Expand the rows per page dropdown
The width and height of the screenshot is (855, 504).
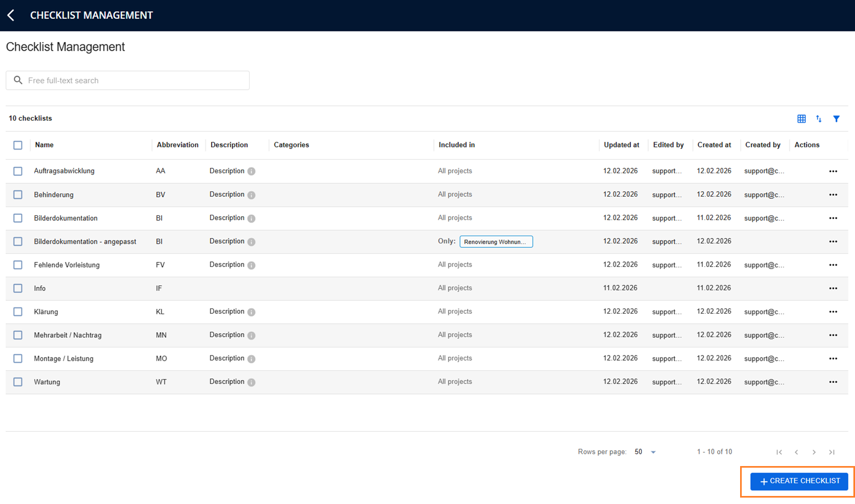point(645,452)
